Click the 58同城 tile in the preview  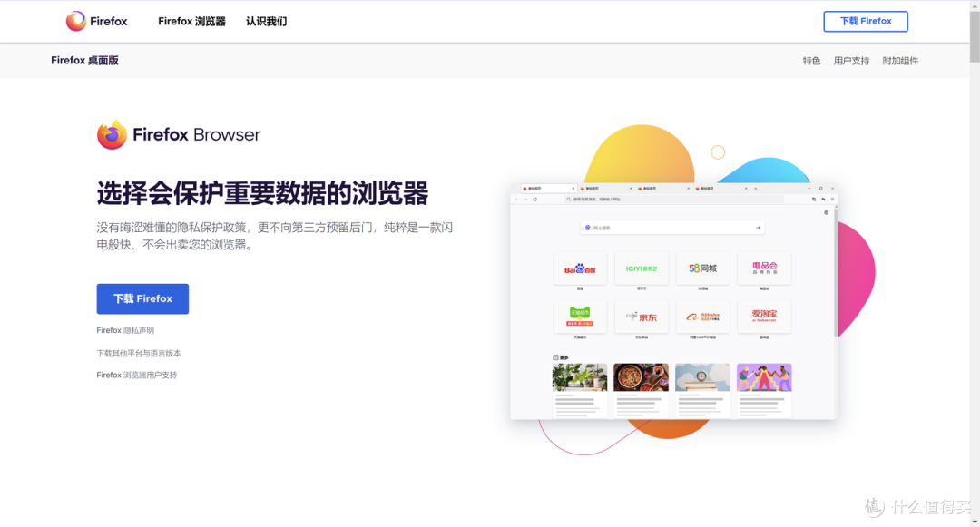coord(702,269)
